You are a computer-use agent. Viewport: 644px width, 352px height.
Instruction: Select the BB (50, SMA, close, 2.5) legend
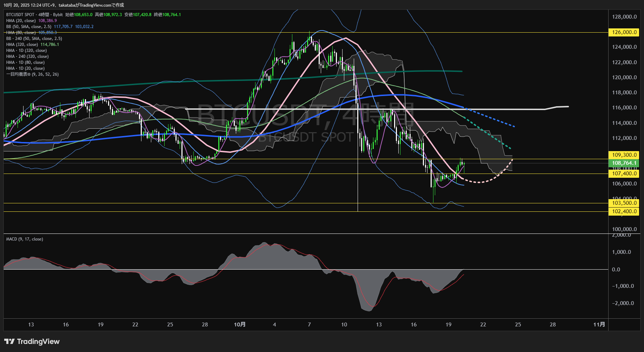28,27
